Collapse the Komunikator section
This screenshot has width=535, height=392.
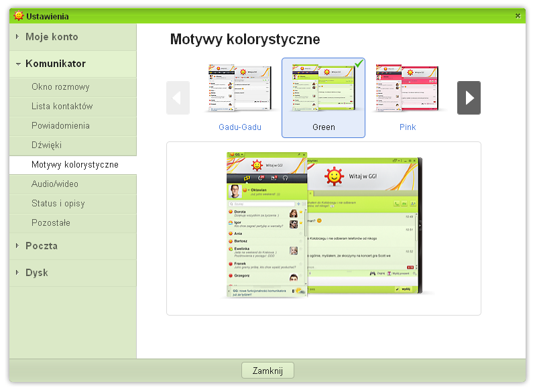coord(73,64)
